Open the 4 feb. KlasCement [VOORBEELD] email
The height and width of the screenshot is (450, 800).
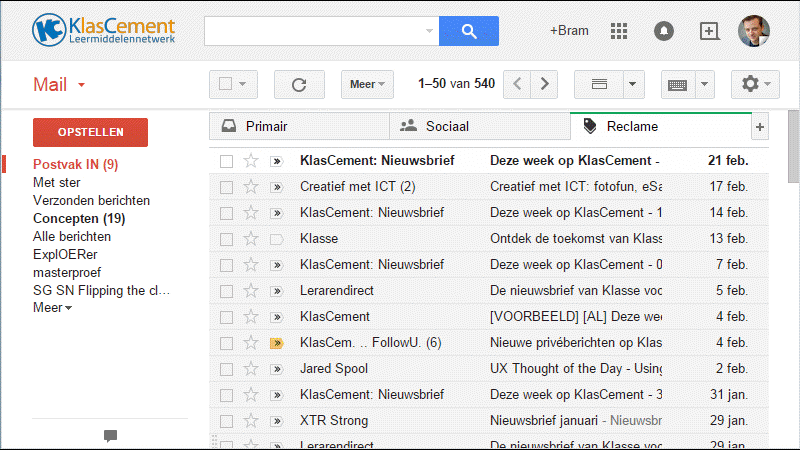488,317
